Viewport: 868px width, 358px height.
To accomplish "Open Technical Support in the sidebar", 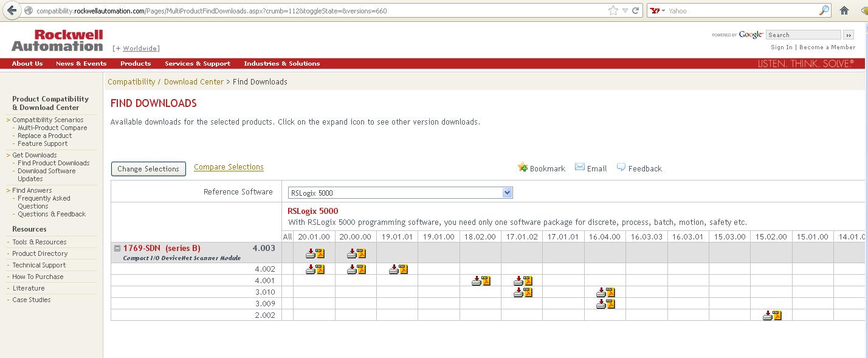I will pos(39,265).
